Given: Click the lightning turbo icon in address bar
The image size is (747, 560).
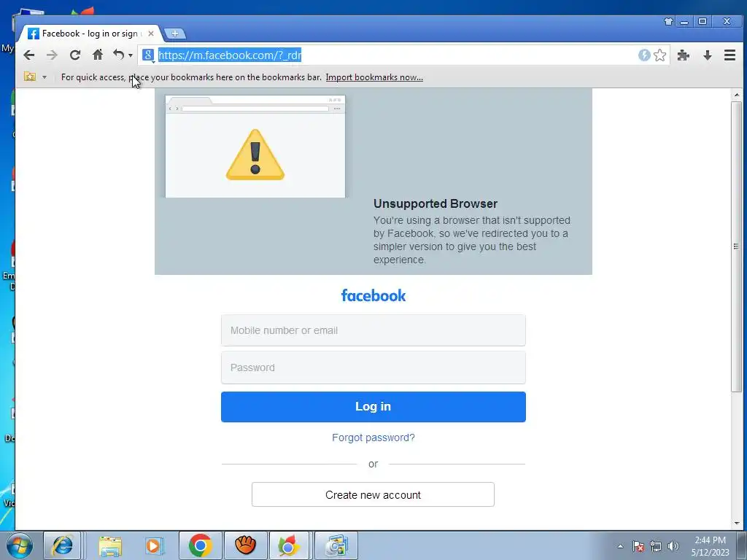Looking at the screenshot, I should 644,55.
